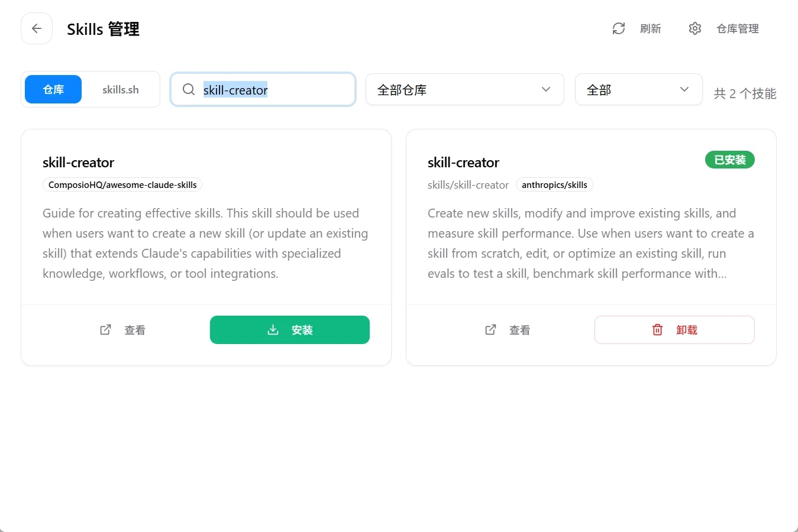
Task: Open 仓库管理 repository management
Action: click(737, 28)
